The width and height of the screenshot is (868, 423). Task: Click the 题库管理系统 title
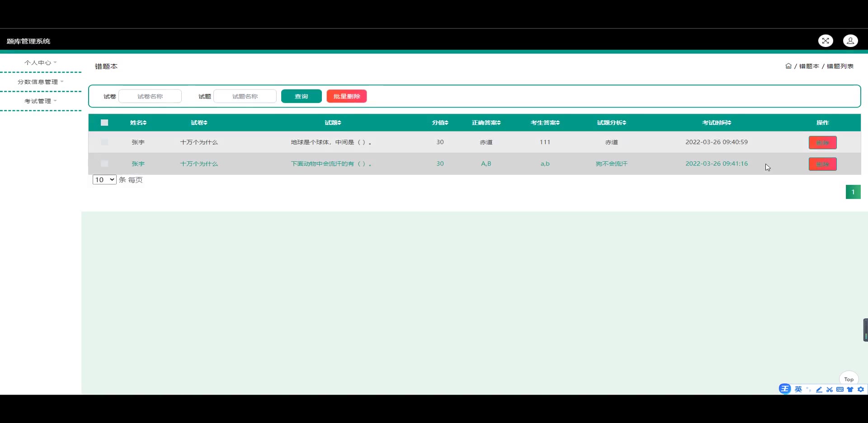click(28, 41)
